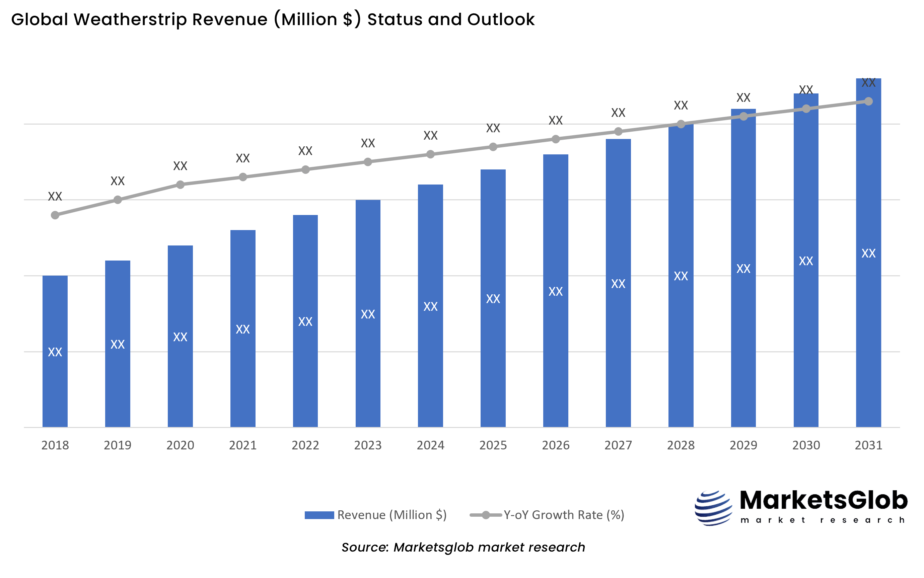Click the 2027 axis label
This screenshot has height=578, width=924.
pos(618,445)
